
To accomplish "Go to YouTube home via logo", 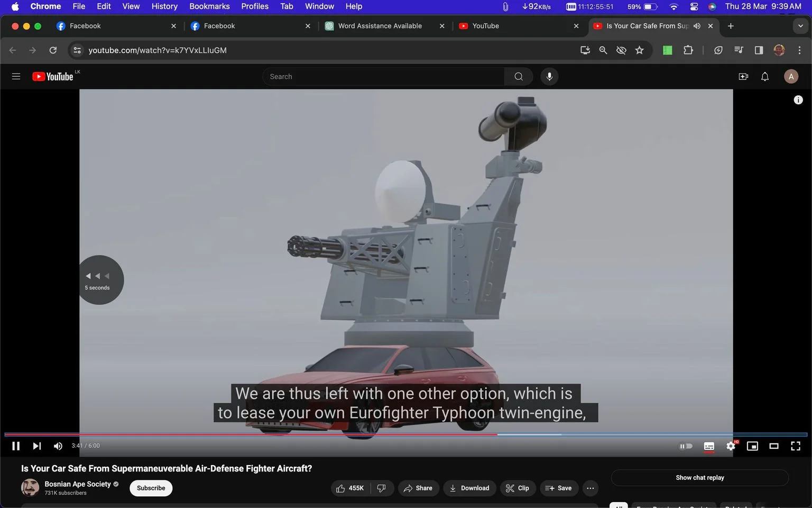I will point(52,77).
